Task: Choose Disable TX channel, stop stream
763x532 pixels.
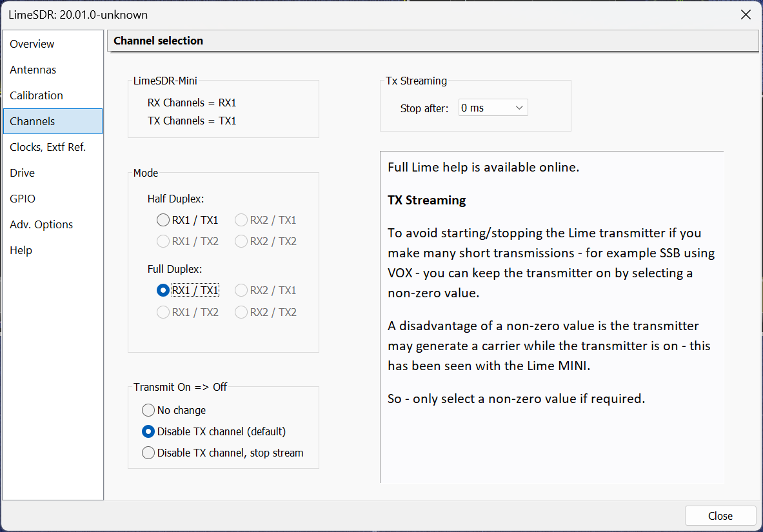Action: click(x=148, y=453)
